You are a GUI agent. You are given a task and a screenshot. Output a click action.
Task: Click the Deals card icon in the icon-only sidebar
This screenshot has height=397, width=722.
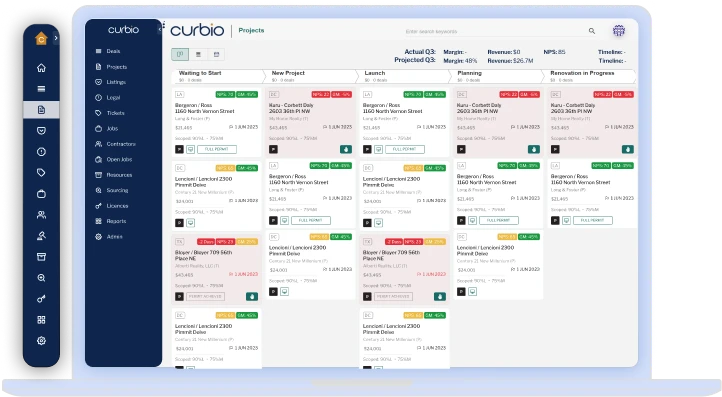tap(41, 89)
